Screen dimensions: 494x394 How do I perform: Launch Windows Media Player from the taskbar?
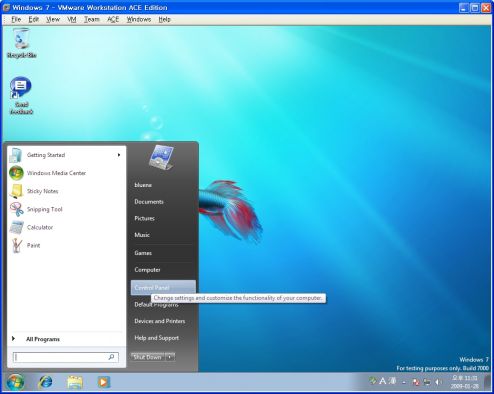pos(103,382)
